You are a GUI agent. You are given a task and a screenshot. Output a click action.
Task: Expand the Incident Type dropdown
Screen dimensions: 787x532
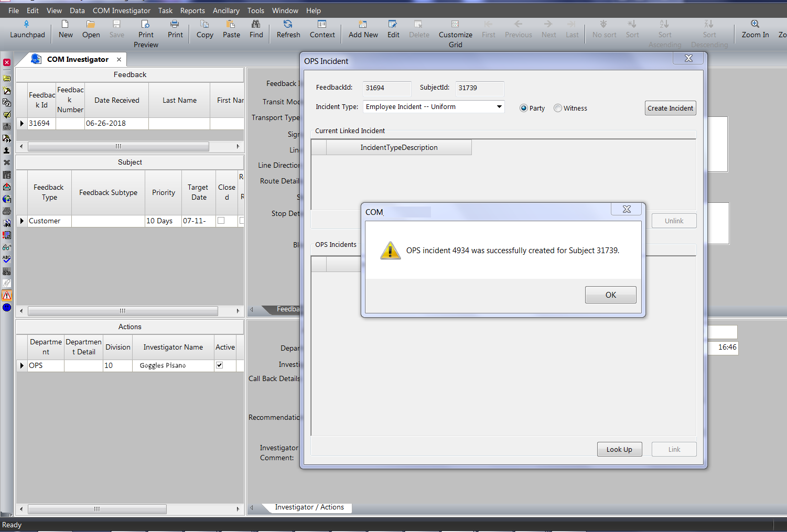click(498, 106)
